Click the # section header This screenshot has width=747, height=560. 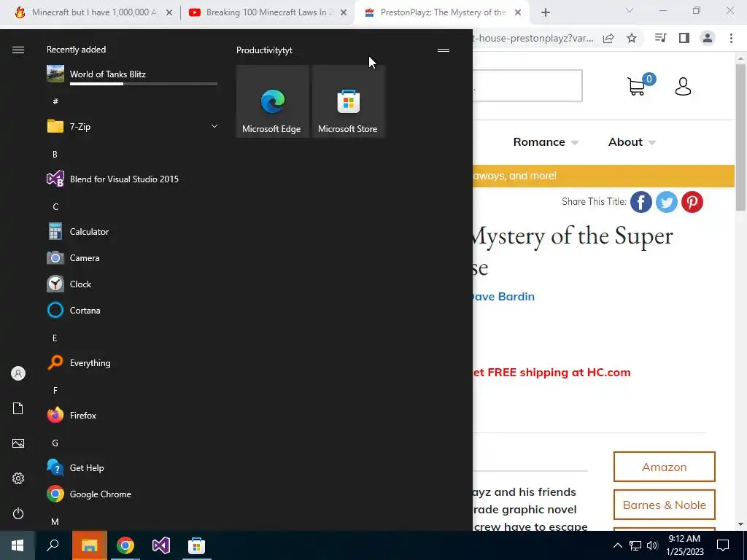pyautogui.click(x=55, y=101)
